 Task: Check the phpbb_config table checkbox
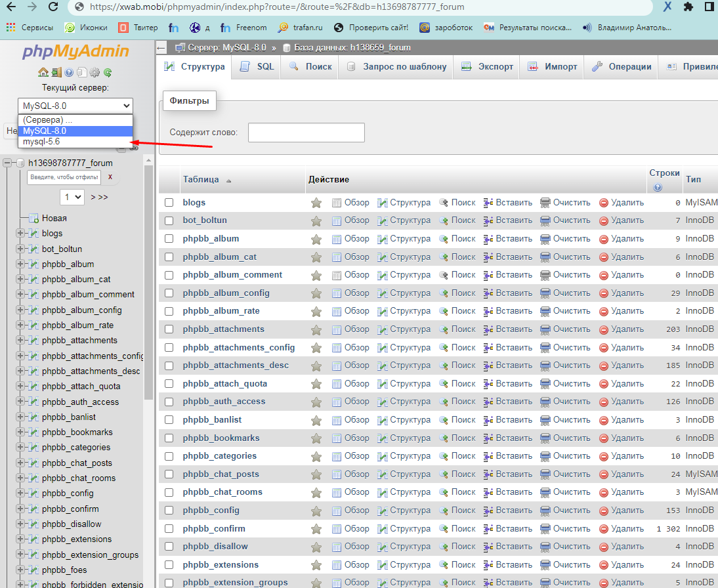coord(169,511)
